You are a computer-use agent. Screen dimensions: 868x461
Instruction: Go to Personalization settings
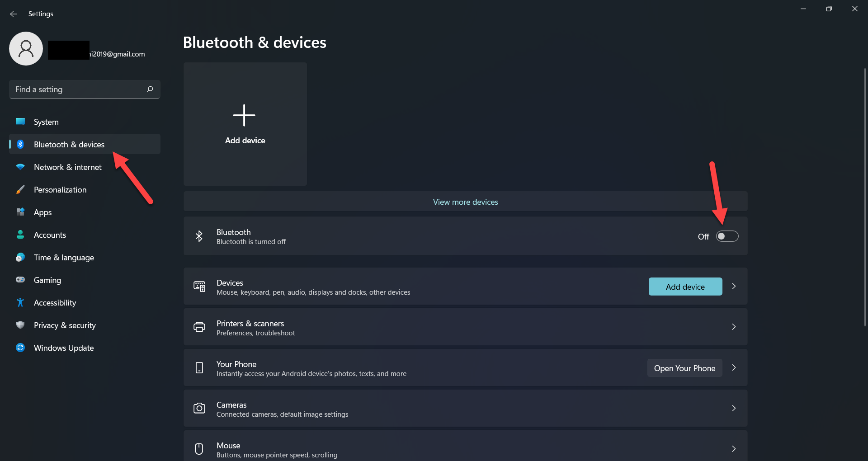click(60, 190)
